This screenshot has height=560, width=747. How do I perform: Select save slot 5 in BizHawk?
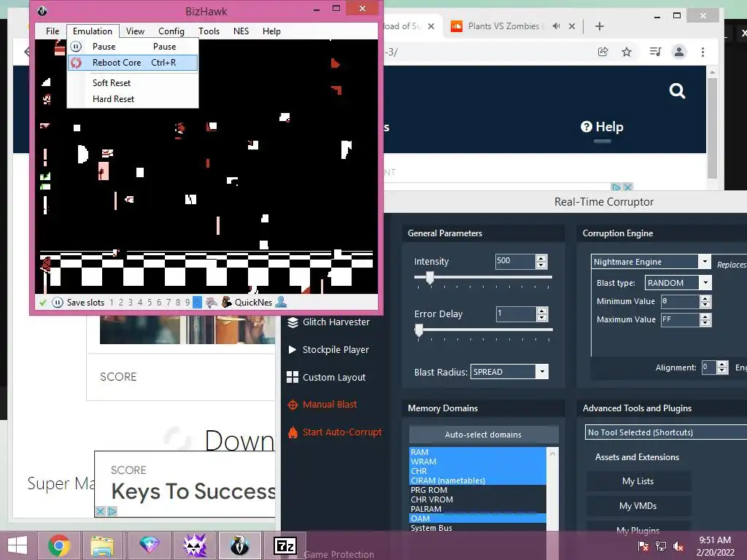click(150, 303)
